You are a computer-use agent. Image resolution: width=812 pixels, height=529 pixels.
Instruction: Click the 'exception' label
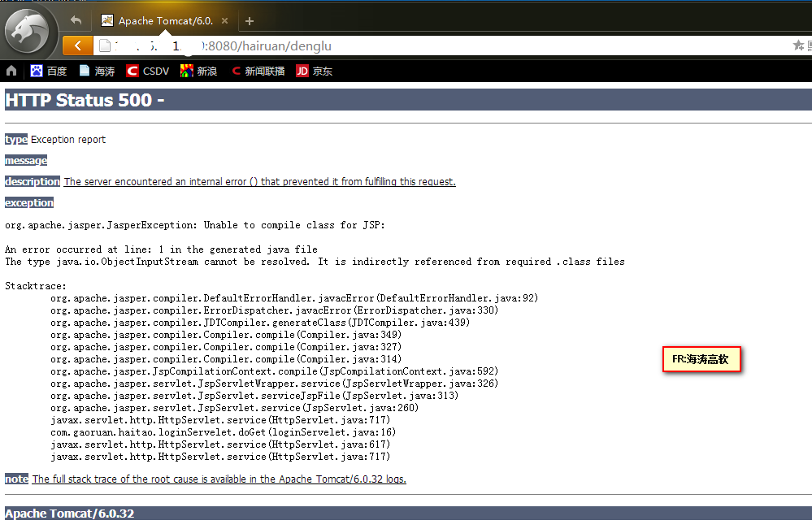[x=29, y=203]
